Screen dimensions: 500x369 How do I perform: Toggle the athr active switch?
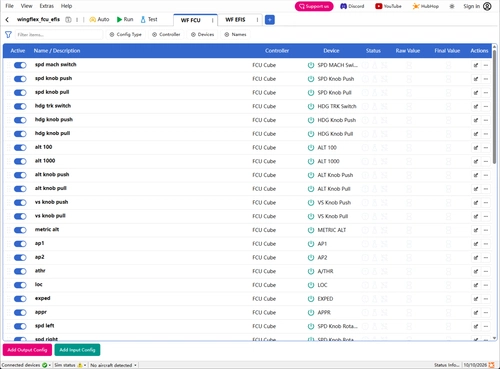[x=20, y=271]
